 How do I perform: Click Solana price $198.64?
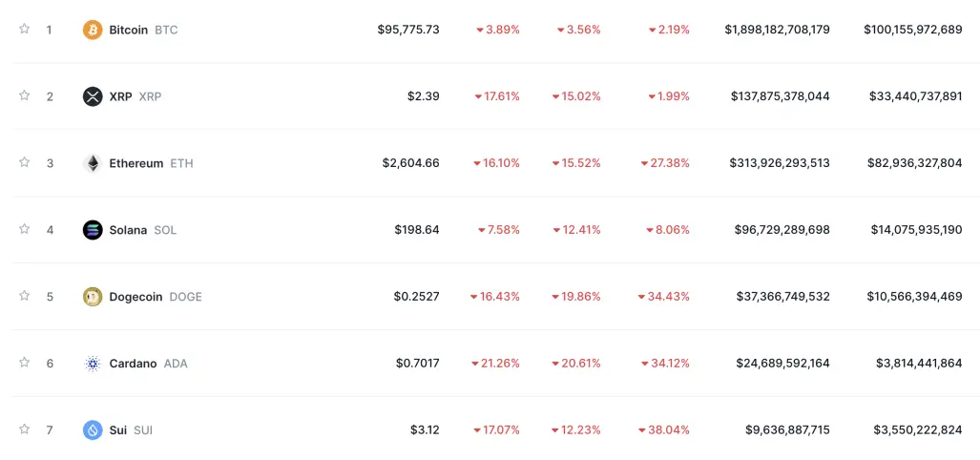pos(417,230)
